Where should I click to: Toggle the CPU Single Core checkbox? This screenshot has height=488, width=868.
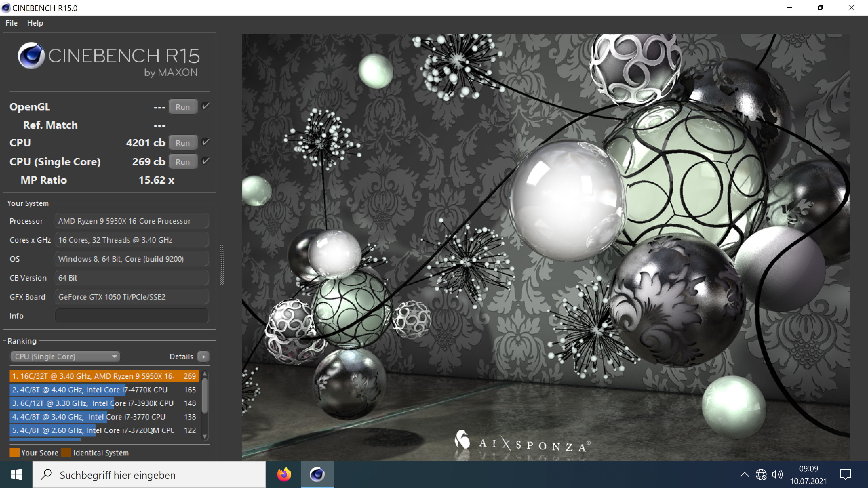(205, 161)
